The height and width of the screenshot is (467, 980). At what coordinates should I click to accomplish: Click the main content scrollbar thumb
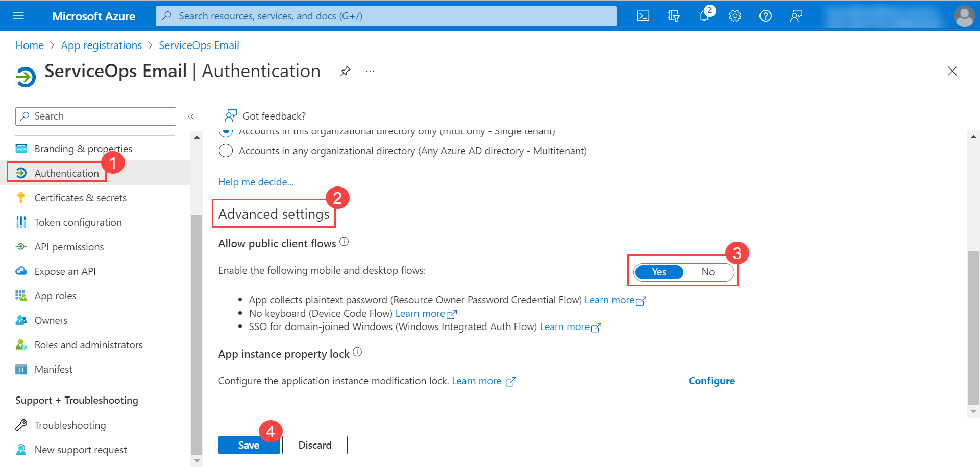coord(973,328)
